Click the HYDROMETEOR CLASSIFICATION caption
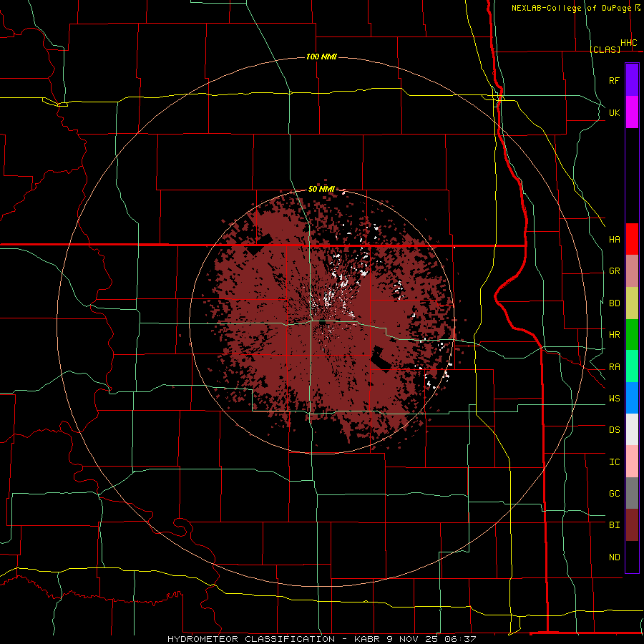644x644 pixels. [x=251, y=639]
